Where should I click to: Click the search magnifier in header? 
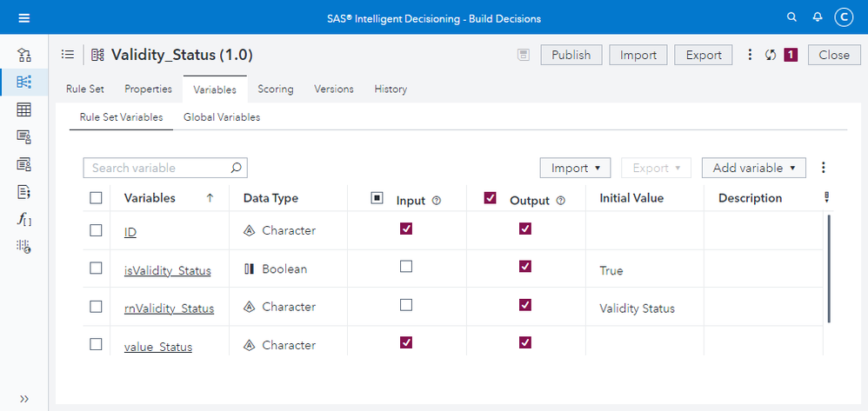point(791,17)
